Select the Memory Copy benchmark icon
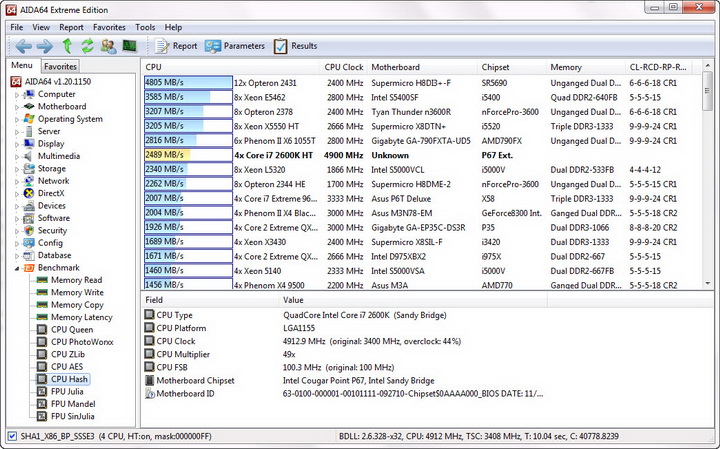 42,305
